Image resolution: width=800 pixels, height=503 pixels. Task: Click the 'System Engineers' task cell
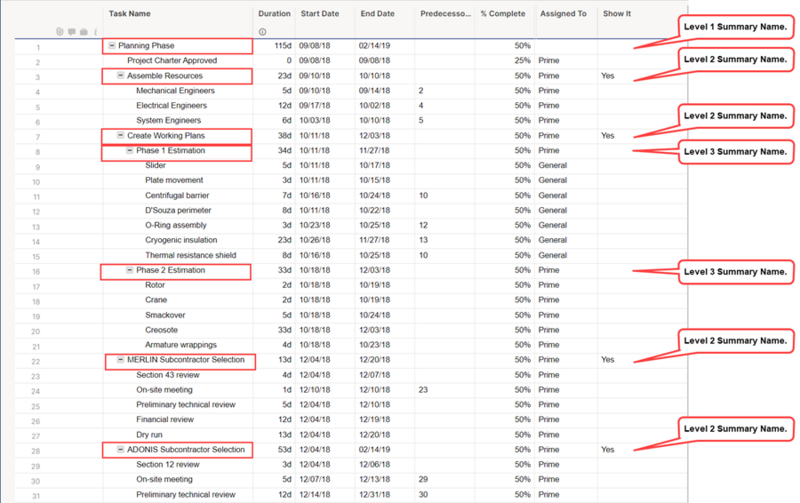pyautogui.click(x=168, y=120)
